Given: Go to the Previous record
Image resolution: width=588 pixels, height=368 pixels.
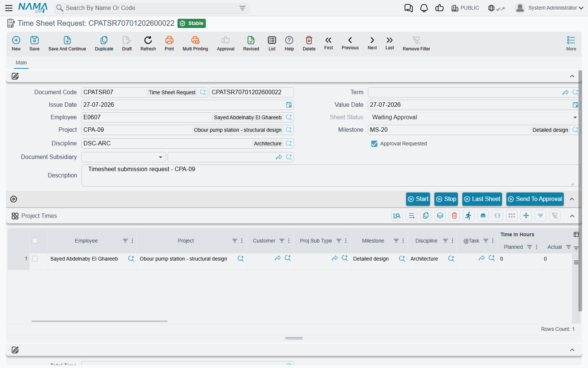Looking at the screenshot, I should click(350, 43).
